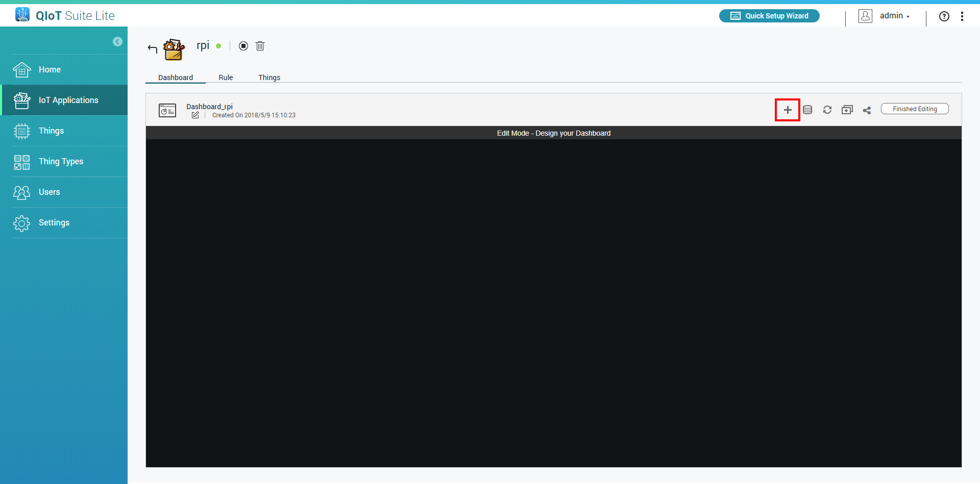The height and width of the screenshot is (484, 980).
Task: Switch to the Rule tab
Action: tap(226, 78)
